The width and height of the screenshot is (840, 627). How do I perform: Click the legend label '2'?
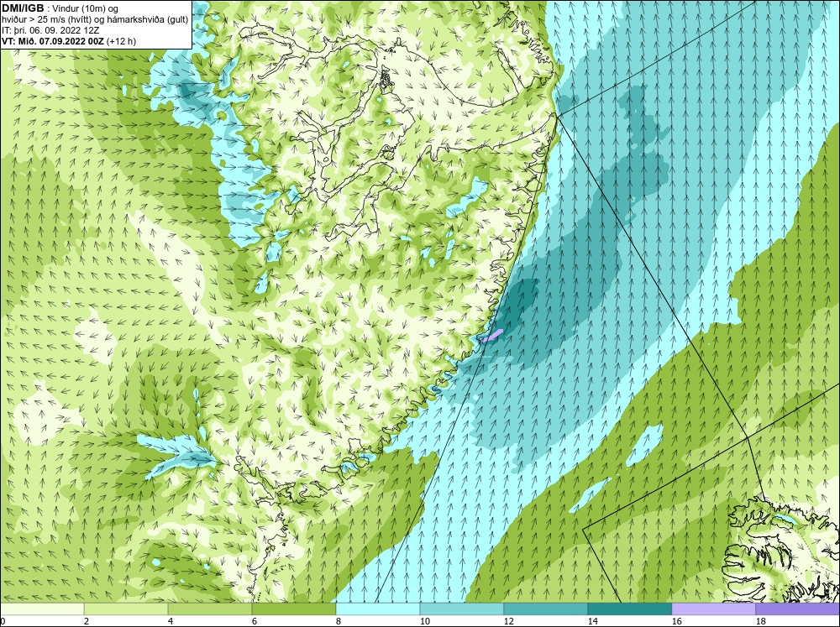point(87,621)
